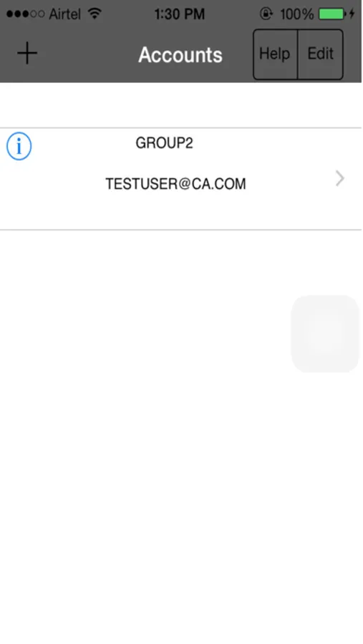Click the empty row above GROUP2 entry

(181, 105)
